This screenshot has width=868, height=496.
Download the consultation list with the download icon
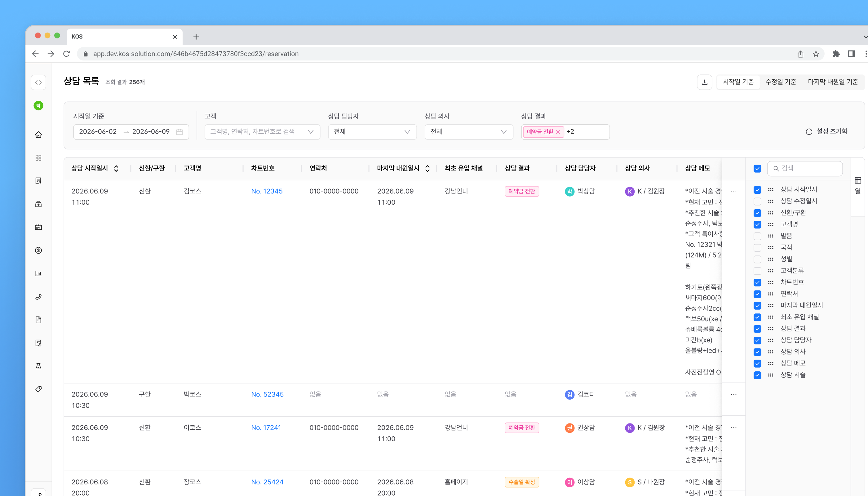705,82
